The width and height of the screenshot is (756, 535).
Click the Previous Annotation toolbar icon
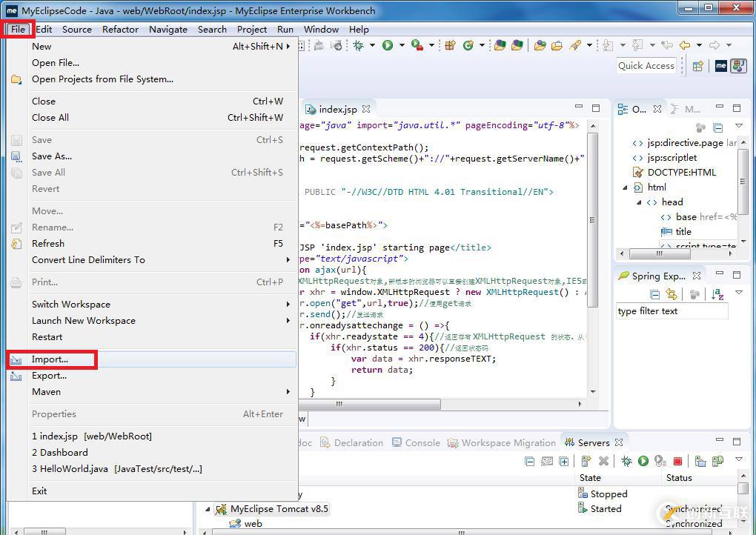tap(637, 45)
